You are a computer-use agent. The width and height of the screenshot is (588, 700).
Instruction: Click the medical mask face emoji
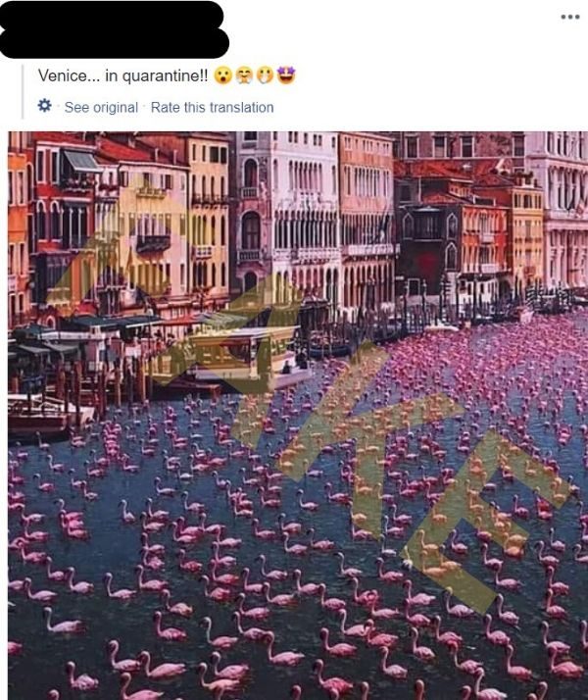pos(265,75)
